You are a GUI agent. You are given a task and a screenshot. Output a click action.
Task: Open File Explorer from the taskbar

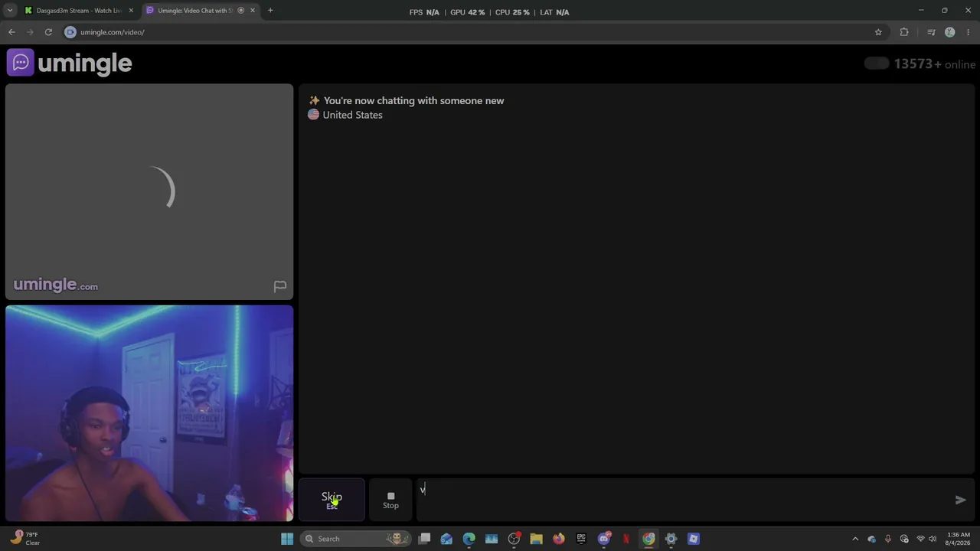[x=536, y=539]
